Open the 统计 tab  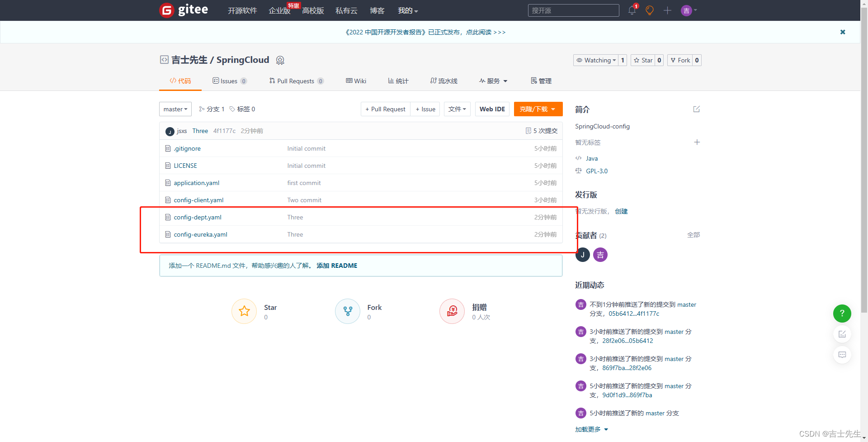398,81
